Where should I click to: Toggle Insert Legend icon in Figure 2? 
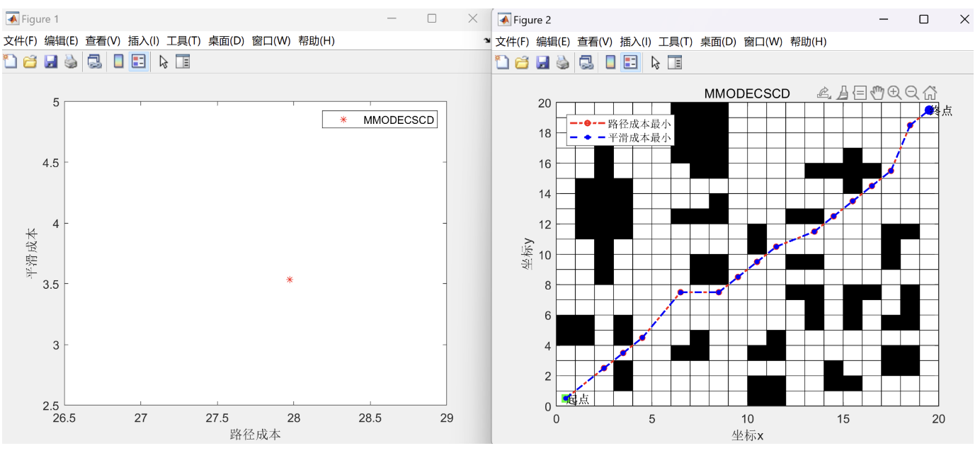click(629, 63)
